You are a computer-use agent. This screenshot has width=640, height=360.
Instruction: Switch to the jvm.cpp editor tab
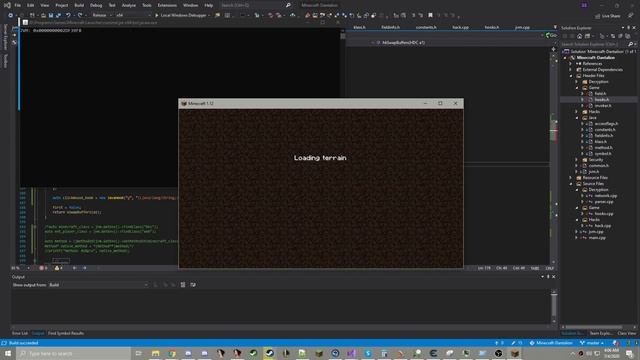coord(522,27)
